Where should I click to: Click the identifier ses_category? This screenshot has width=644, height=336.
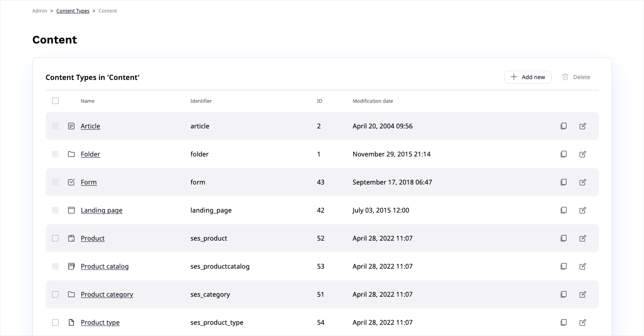click(x=210, y=294)
